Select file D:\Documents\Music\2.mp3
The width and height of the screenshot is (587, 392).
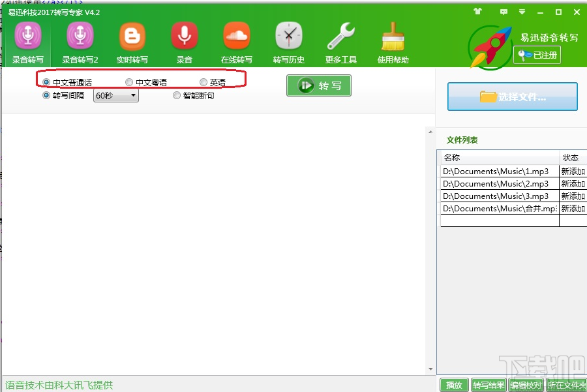(500, 184)
